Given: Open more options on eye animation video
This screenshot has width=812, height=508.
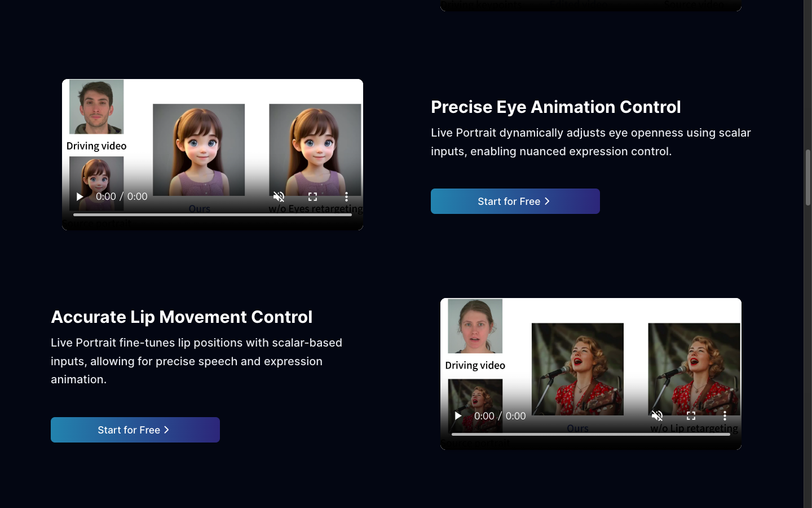Looking at the screenshot, I should [x=346, y=196].
